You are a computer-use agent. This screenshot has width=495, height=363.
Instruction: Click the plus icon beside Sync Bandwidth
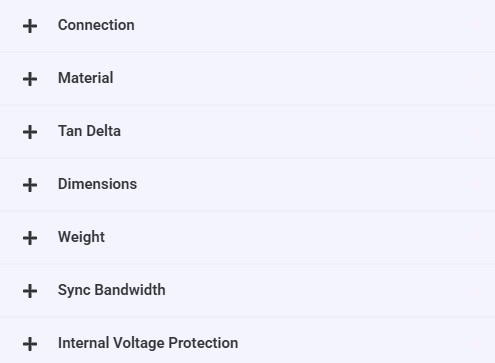click(30, 291)
